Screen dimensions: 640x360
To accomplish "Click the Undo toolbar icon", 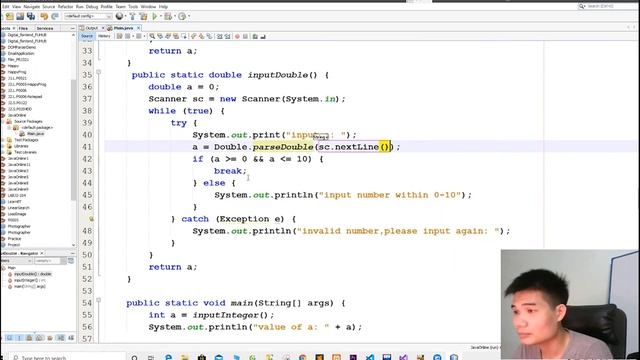I will pos(44,16).
